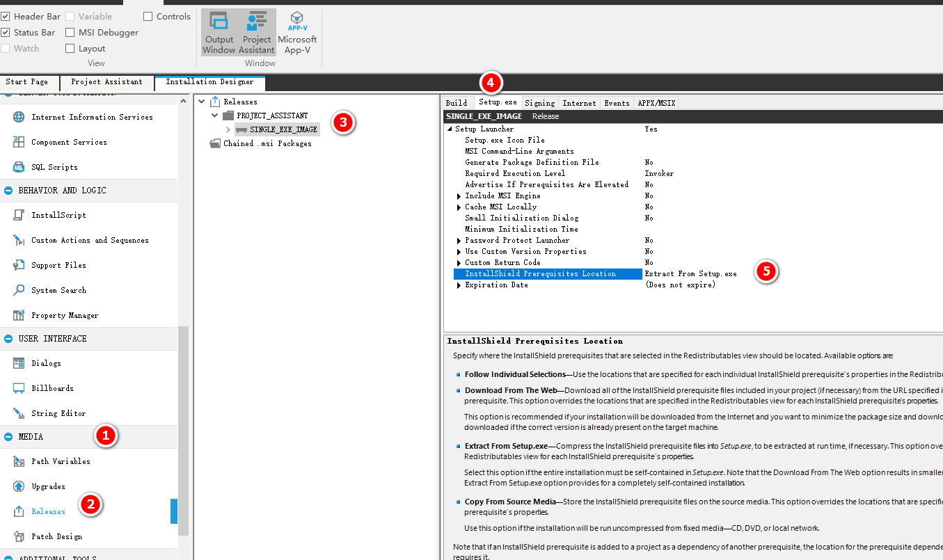Expand the Include MSI Engine property
The width and height of the screenshot is (943, 560).
(x=459, y=195)
